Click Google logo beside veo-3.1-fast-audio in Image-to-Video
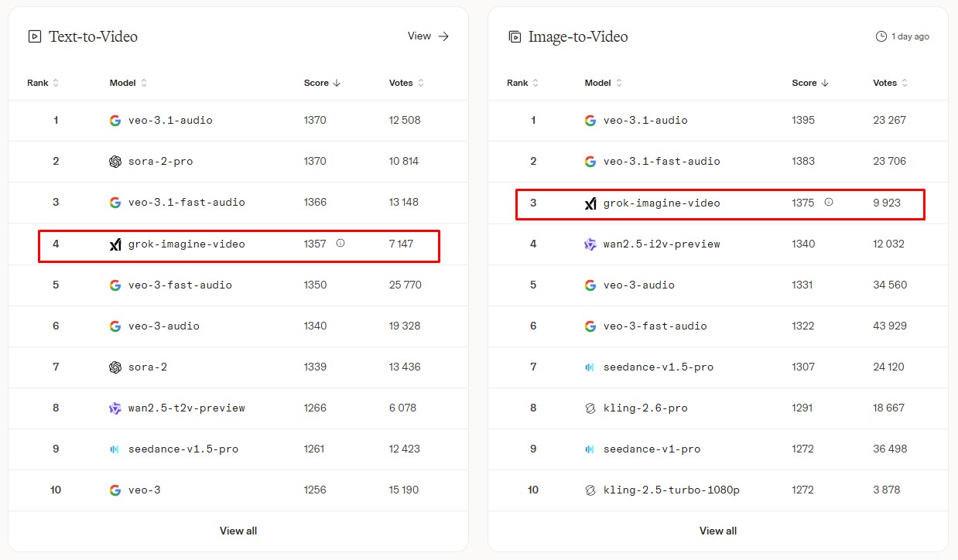958x560 pixels. click(590, 162)
